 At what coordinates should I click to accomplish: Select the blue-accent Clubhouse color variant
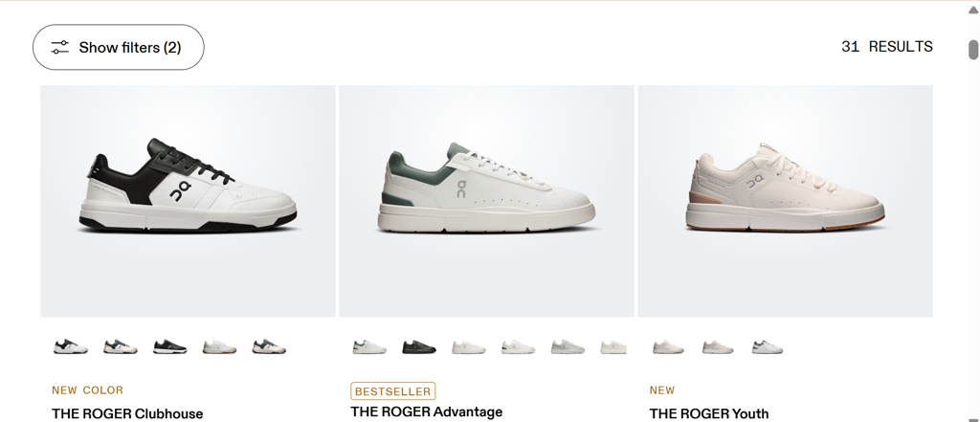[120, 346]
